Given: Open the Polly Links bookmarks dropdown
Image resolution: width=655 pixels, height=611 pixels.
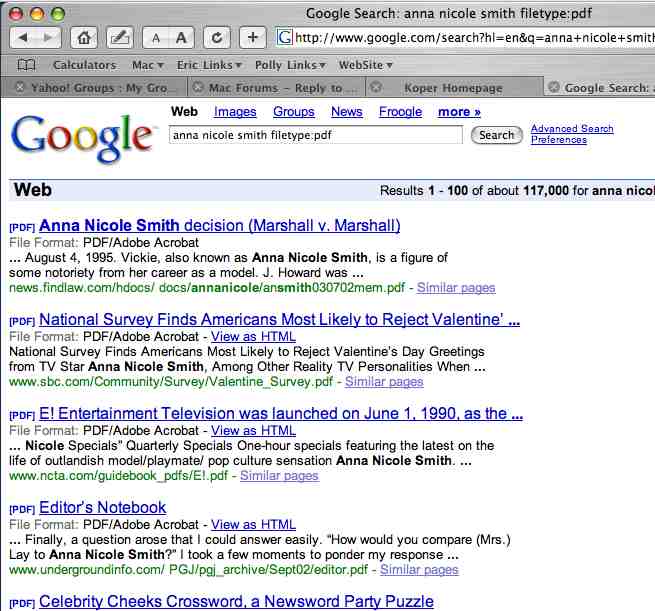Looking at the screenshot, I should point(290,65).
